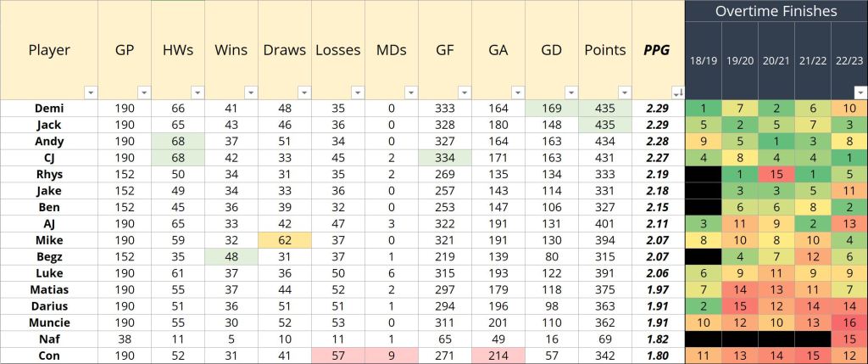Open the GP column filter dropdown
This screenshot has height=364, width=868.
144,92
